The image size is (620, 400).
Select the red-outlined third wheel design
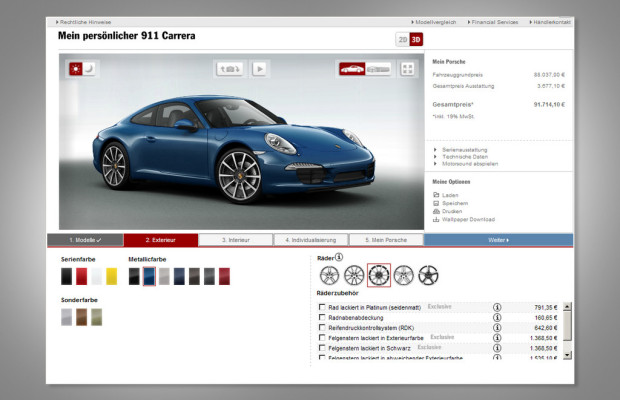pos(379,275)
